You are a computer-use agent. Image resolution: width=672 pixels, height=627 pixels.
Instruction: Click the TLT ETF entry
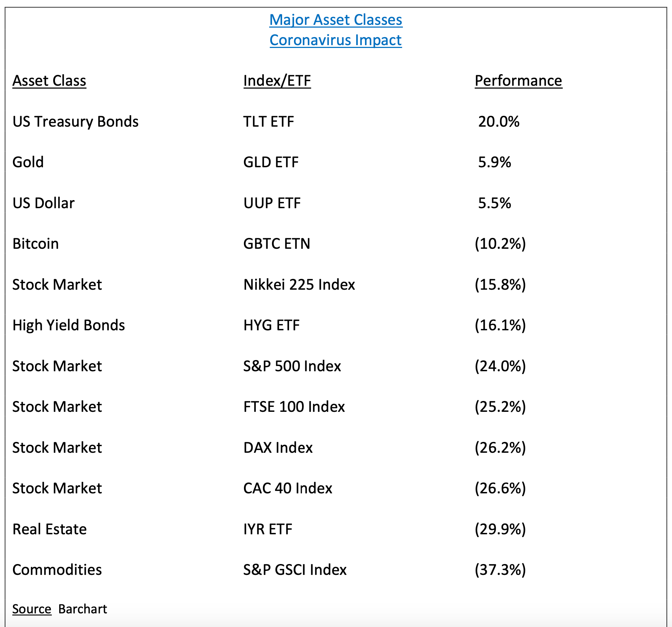pyautogui.click(x=268, y=122)
